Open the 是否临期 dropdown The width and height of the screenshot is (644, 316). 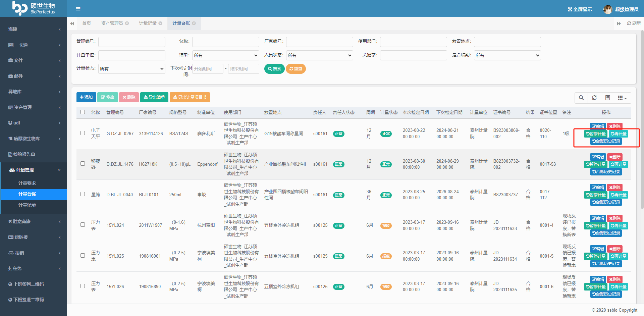pyautogui.click(x=507, y=55)
